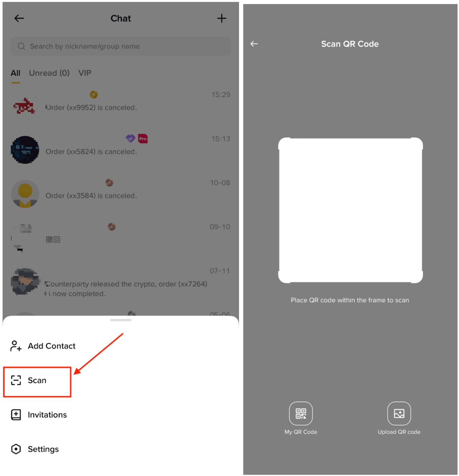Switch to the Unread (0) tab
Screen dimensions: 459x476
tap(49, 73)
